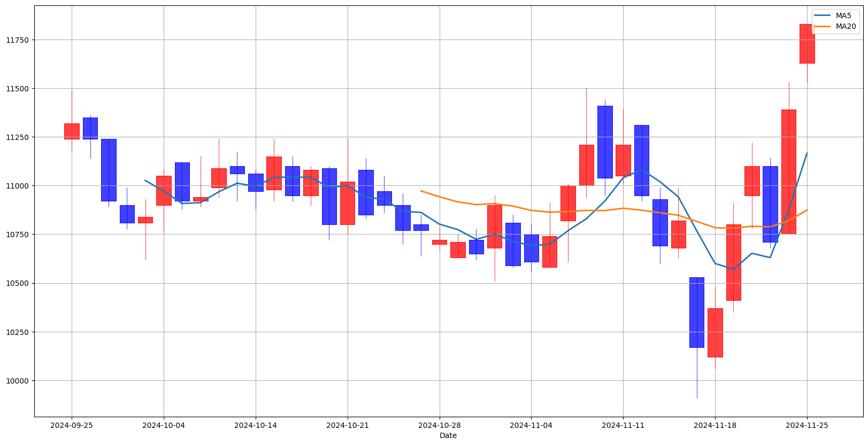Click the 11000 y-axis tick label

tap(18, 186)
